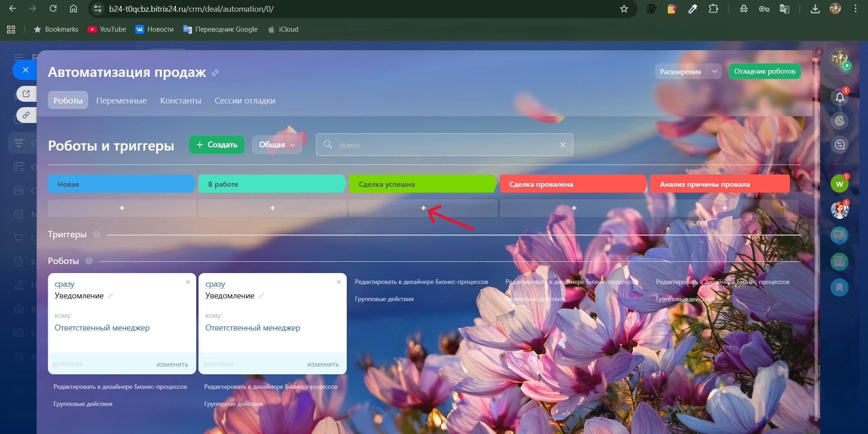This screenshot has width=868, height=434.
Task: Open page in new window icon
Action: (26, 94)
